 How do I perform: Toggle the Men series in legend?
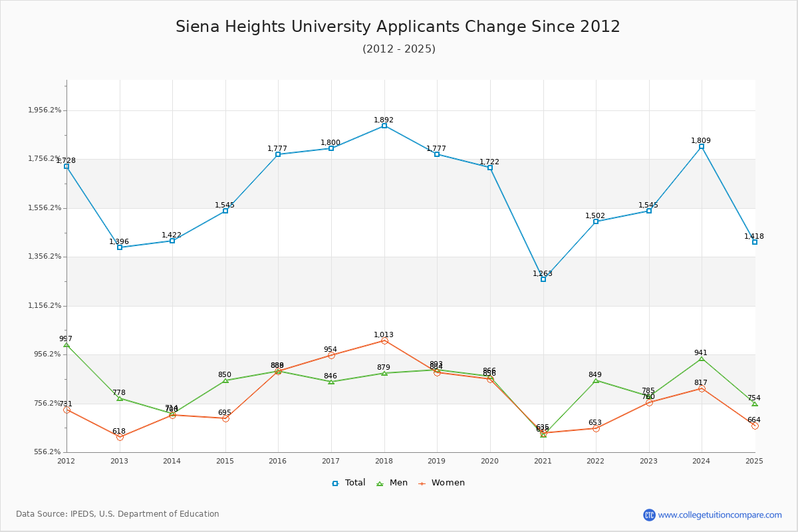393,483
